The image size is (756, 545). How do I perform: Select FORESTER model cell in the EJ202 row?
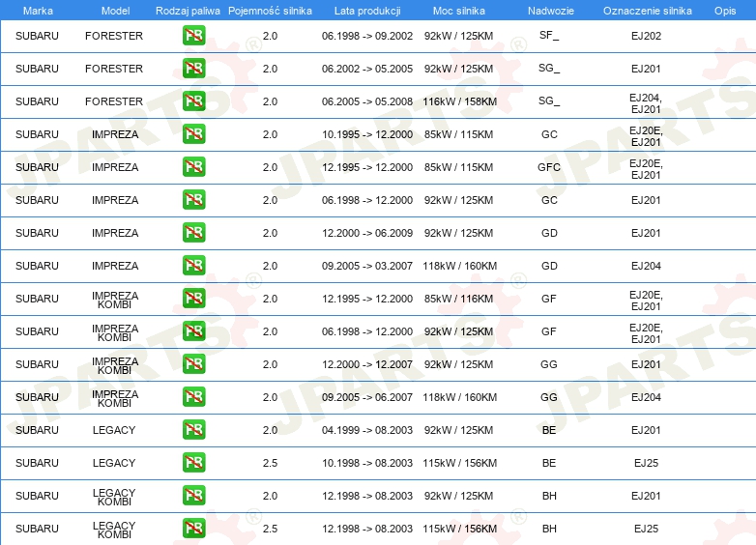(x=114, y=36)
